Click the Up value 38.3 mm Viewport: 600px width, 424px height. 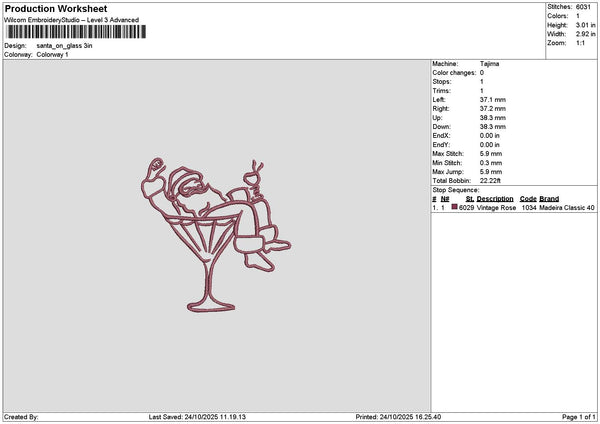493,118
